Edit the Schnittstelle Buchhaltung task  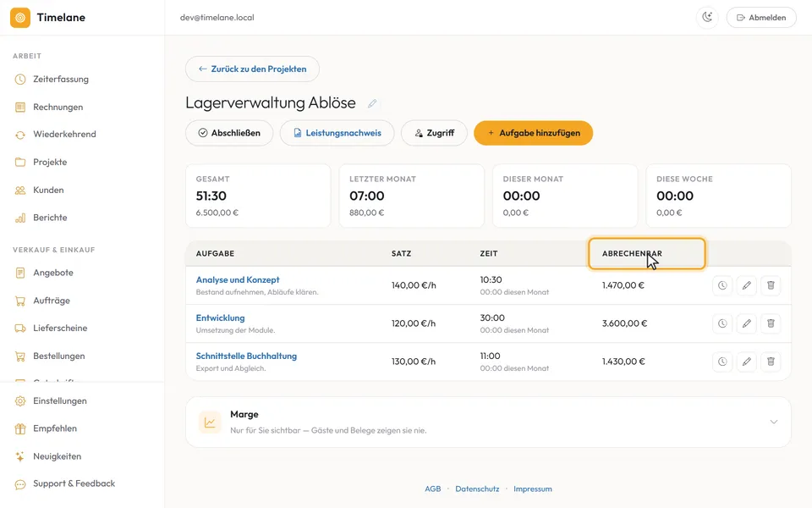746,362
